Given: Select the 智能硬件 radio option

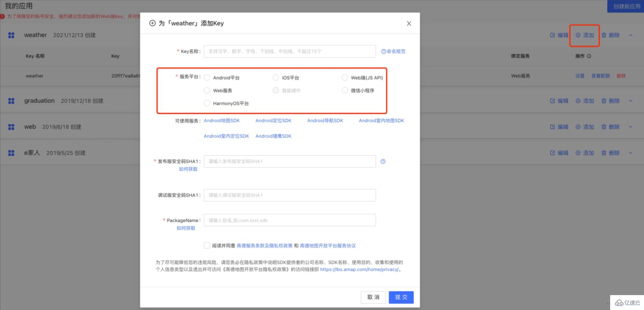Looking at the screenshot, I should [x=276, y=90].
